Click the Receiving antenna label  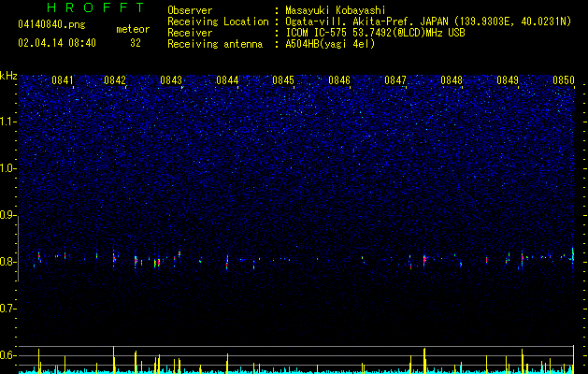point(215,44)
